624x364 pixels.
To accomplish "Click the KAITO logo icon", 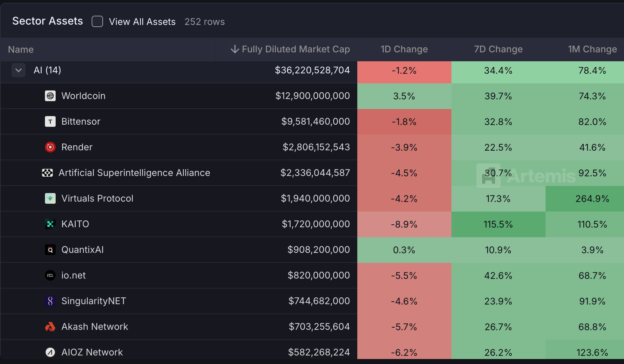I will (x=50, y=224).
